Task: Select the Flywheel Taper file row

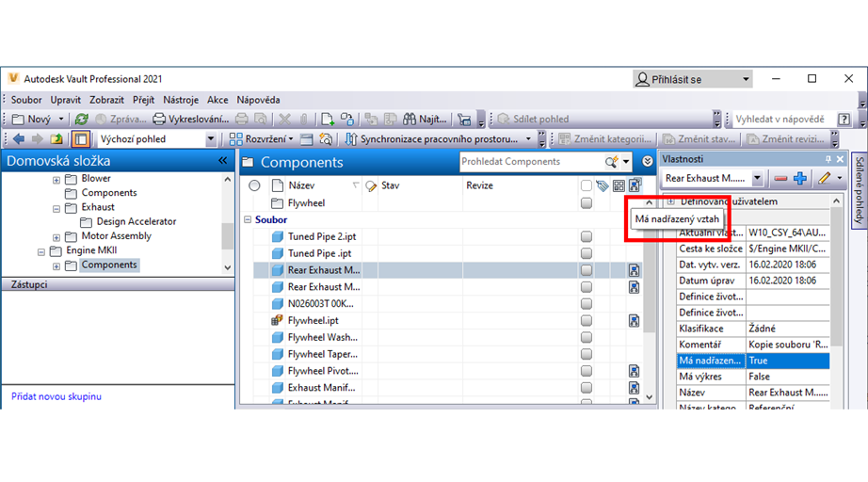Action: tap(448, 354)
